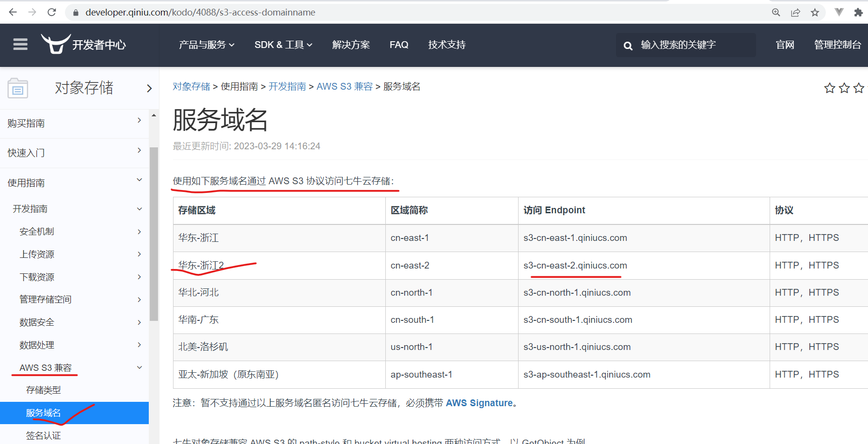Click the s3-cn-north-1.qiniucs.com endpoint cell
The height and width of the screenshot is (444, 868).
[644, 293]
